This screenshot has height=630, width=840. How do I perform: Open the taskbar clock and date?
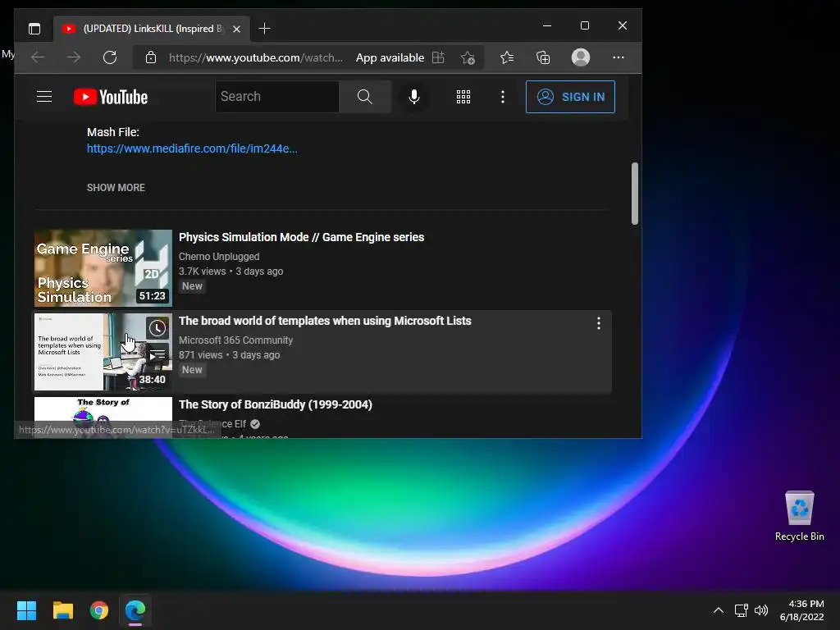(801, 610)
